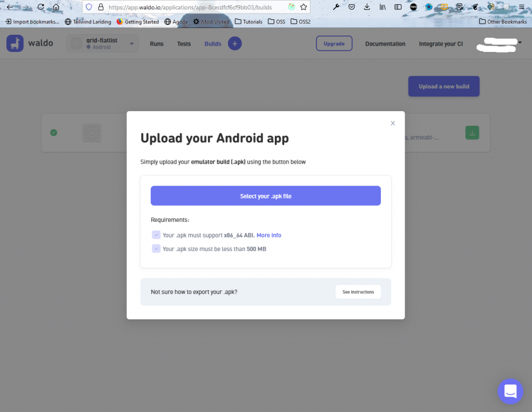The width and height of the screenshot is (532, 412).
Task: Click the 'Not sure how to export your .apk?' text
Action: 194,292
